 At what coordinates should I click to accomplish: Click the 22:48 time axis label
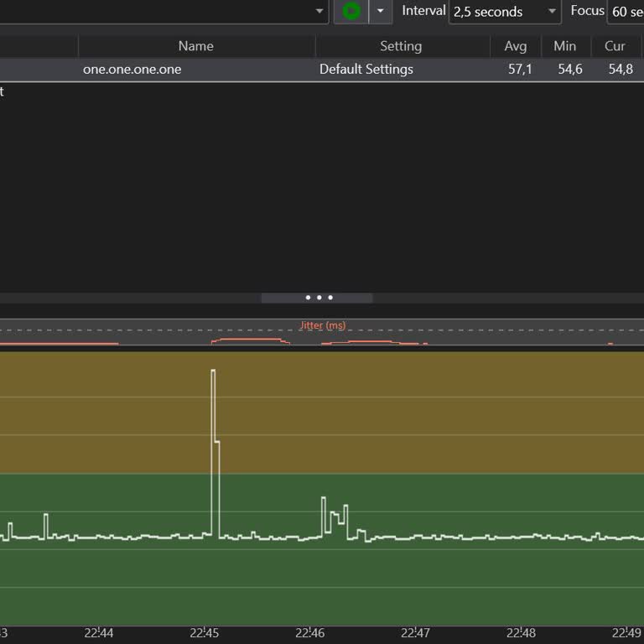[521, 633]
